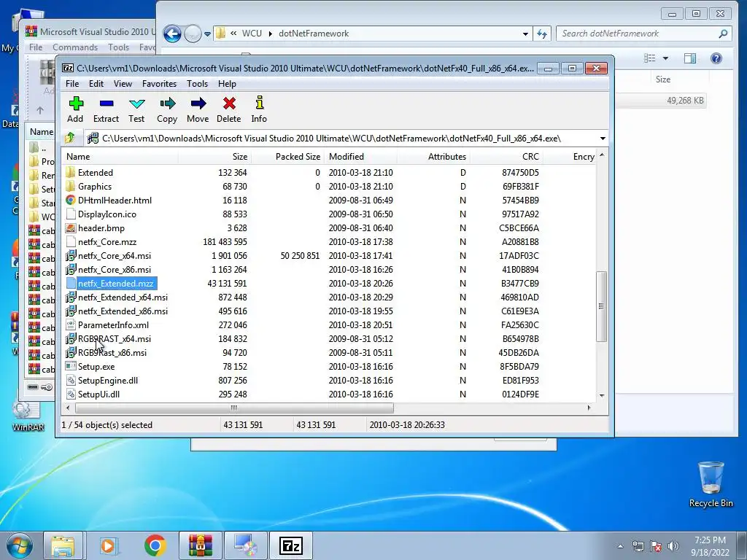Sort by the Size column header
Screen dimensions: 747x560
(x=214, y=157)
